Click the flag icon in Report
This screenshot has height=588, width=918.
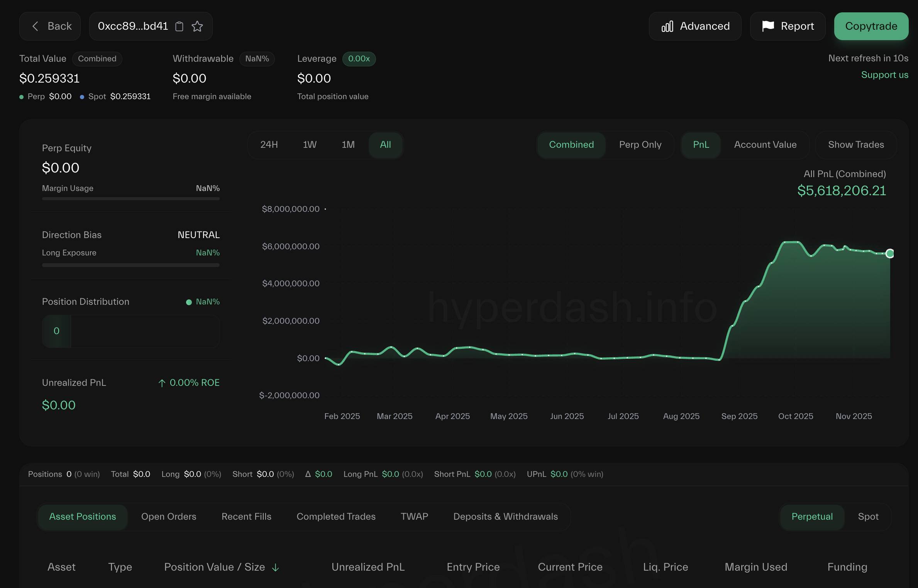(768, 26)
